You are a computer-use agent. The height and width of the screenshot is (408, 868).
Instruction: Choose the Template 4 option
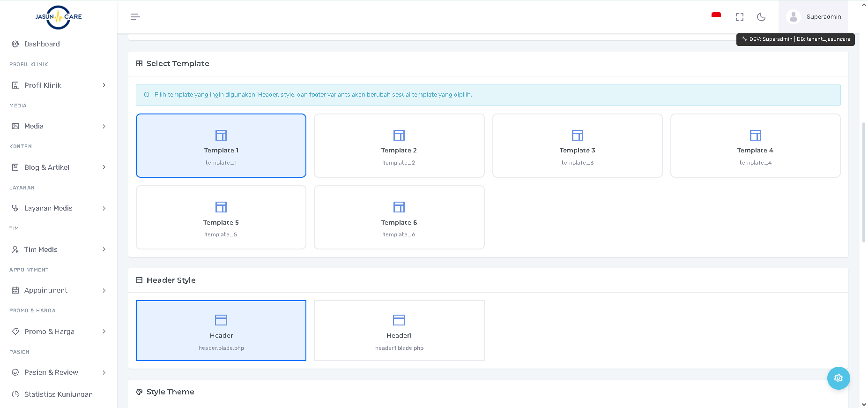click(755, 145)
